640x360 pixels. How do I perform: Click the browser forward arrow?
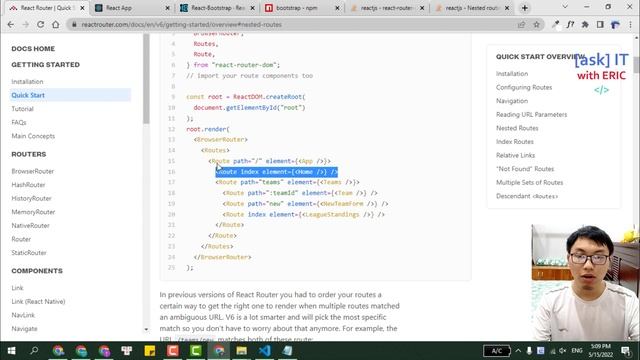[25, 24]
